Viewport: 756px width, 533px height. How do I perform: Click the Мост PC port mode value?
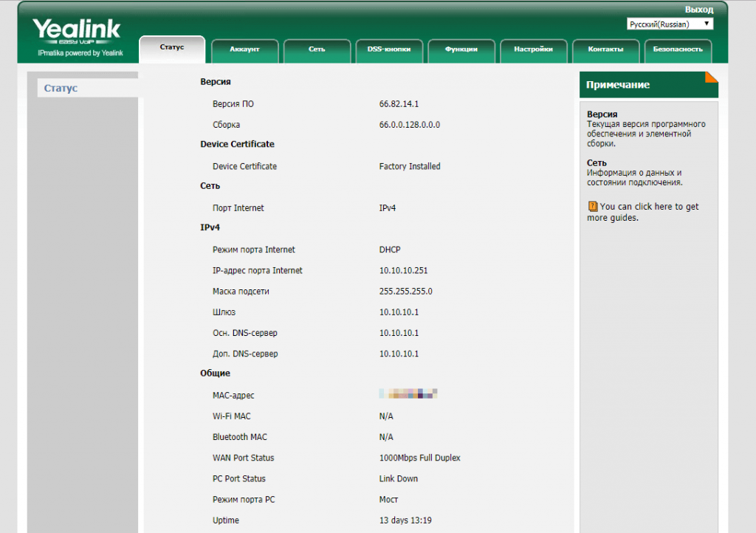pyautogui.click(x=388, y=500)
